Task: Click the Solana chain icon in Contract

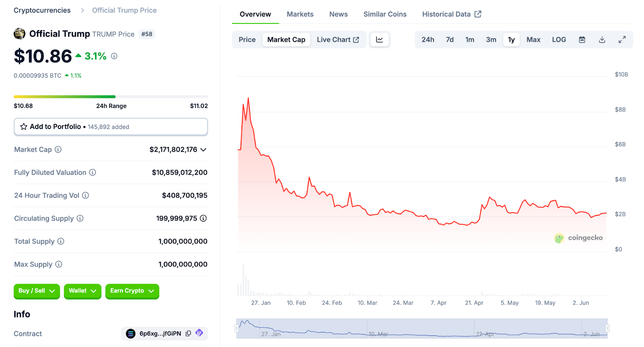Action: click(131, 334)
